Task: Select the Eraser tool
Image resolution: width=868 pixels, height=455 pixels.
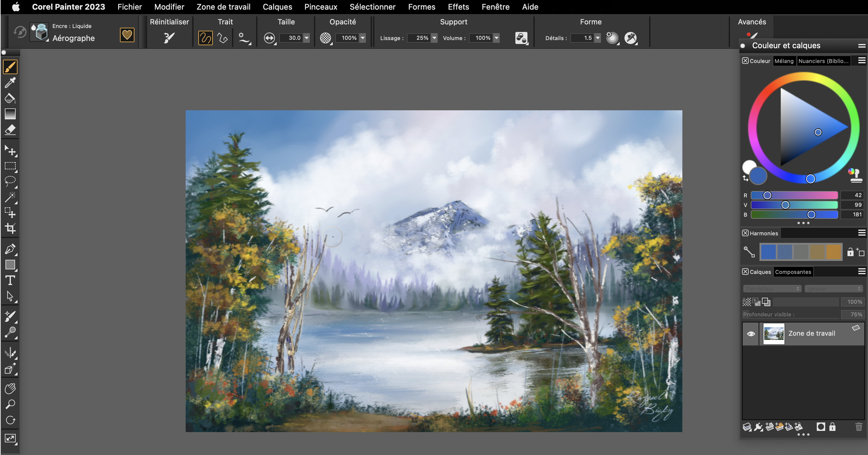Action: point(10,130)
